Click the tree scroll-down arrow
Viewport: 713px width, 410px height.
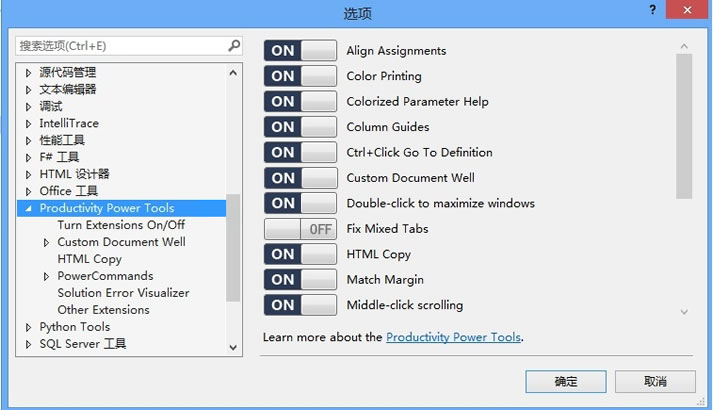(x=233, y=348)
